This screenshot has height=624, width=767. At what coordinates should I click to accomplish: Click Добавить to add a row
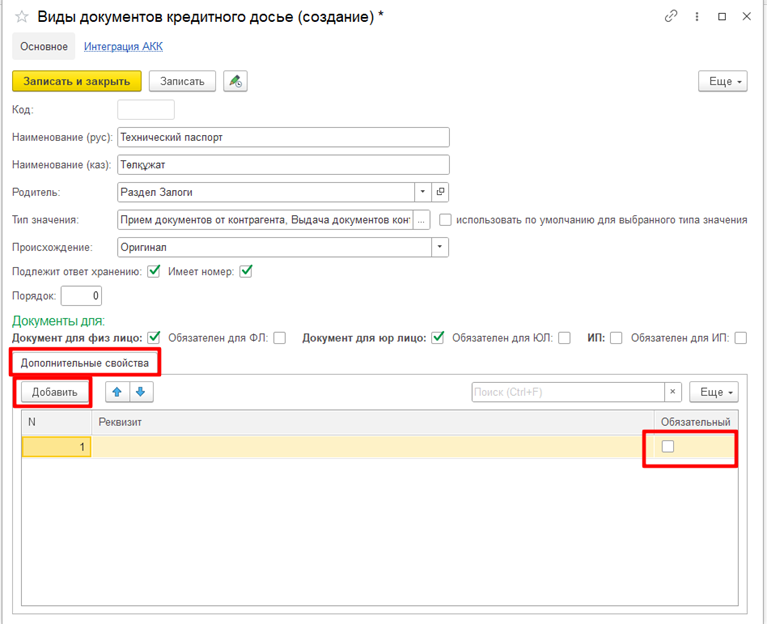click(55, 392)
